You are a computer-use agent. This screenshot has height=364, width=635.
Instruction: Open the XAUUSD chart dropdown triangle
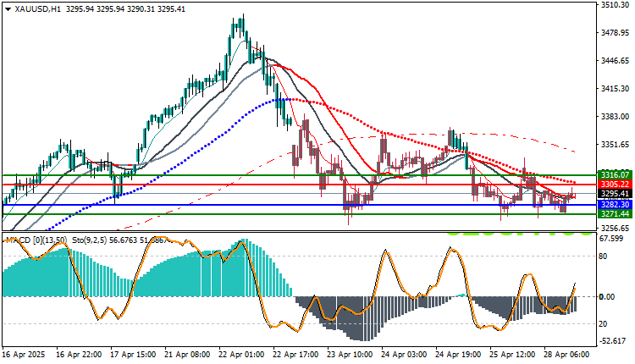coord(8,9)
